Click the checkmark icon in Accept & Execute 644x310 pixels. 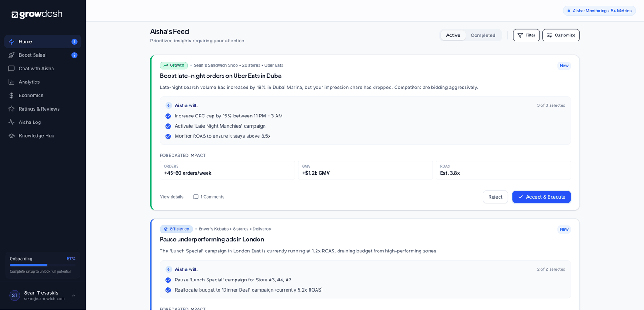tap(521, 197)
